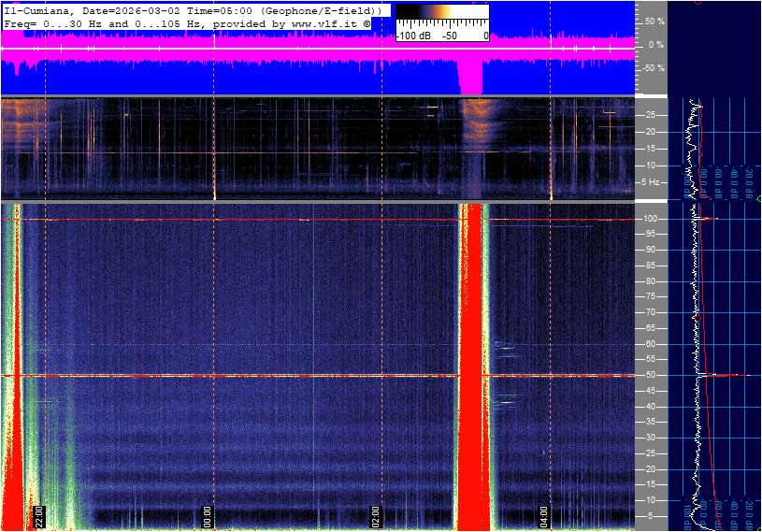Viewport: 762px width, 532px height.
Task: Click the -50 % label on amplitude axis
Action: click(652, 68)
